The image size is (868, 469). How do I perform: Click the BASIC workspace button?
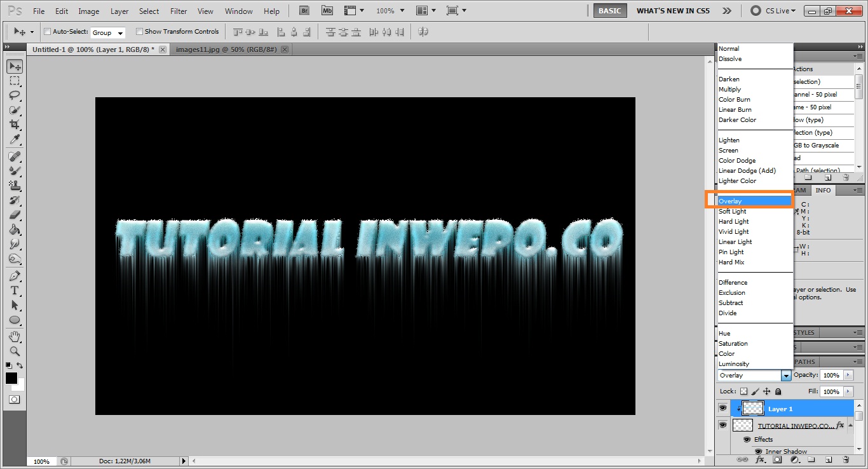[x=610, y=11]
